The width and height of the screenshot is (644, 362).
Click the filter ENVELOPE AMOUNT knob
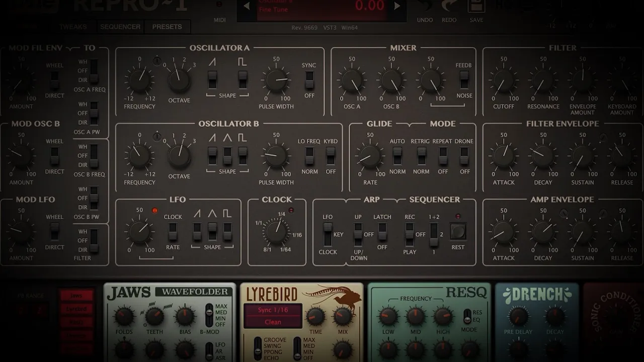pyautogui.click(x=583, y=80)
